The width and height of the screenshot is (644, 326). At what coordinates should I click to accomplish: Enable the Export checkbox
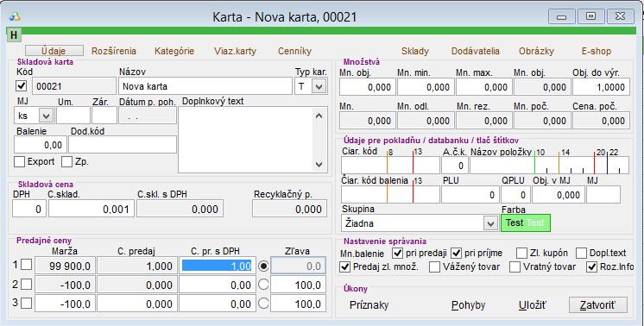[x=19, y=161]
